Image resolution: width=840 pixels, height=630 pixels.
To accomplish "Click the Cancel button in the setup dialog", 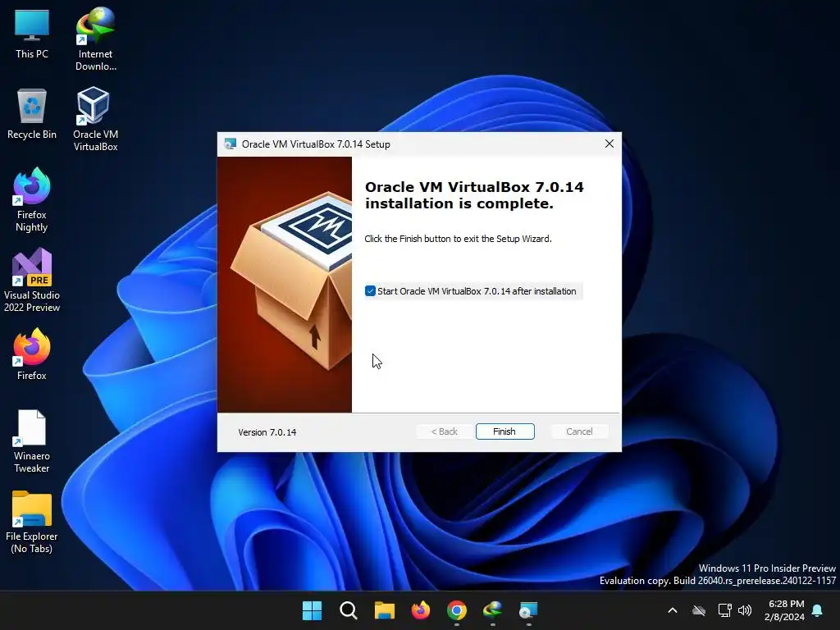I will (579, 431).
